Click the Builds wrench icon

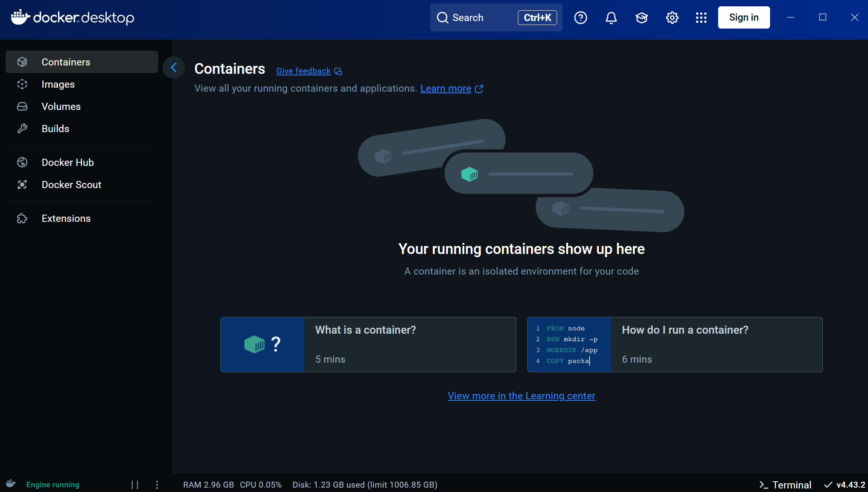point(22,129)
